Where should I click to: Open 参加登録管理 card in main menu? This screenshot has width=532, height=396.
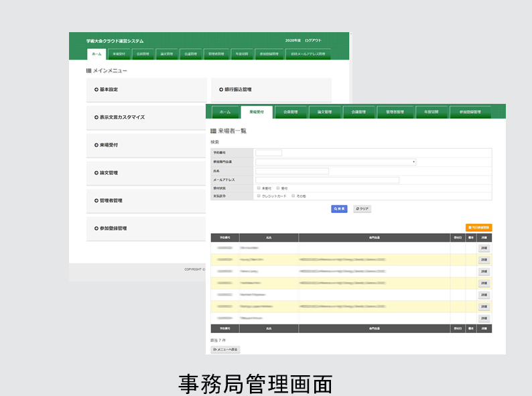pos(146,228)
